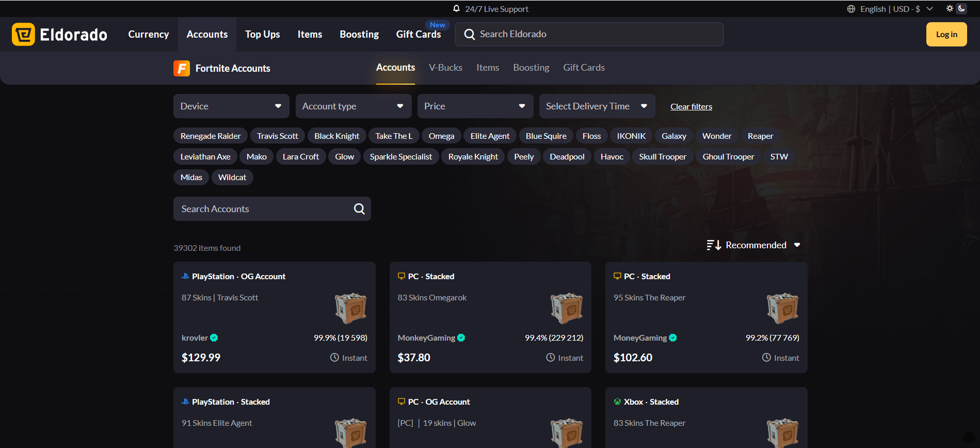Expand the Price range filter
Viewport: 980px width, 448px height.
(475, 106)
